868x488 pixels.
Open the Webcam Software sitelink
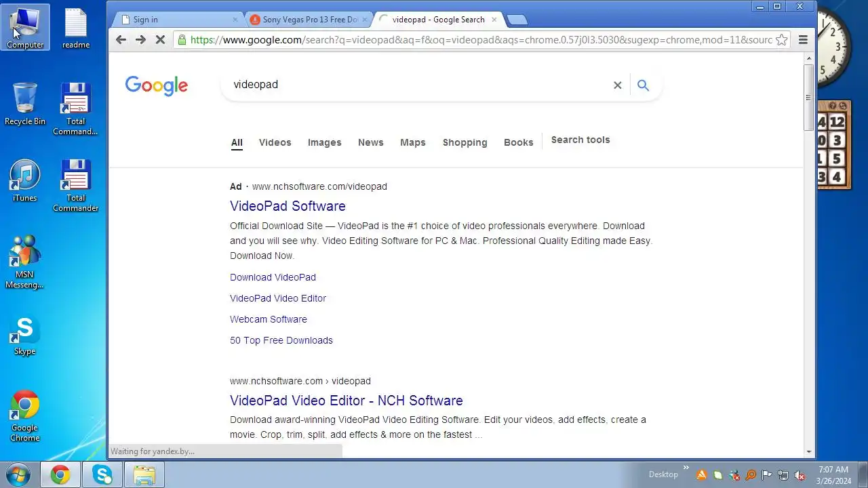(269, 319)
